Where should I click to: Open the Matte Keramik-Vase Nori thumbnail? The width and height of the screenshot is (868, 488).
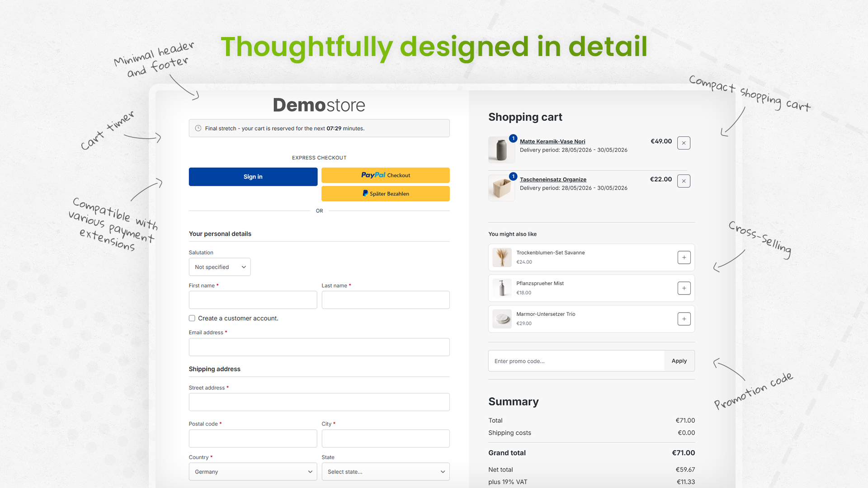[x=501, y=150]
